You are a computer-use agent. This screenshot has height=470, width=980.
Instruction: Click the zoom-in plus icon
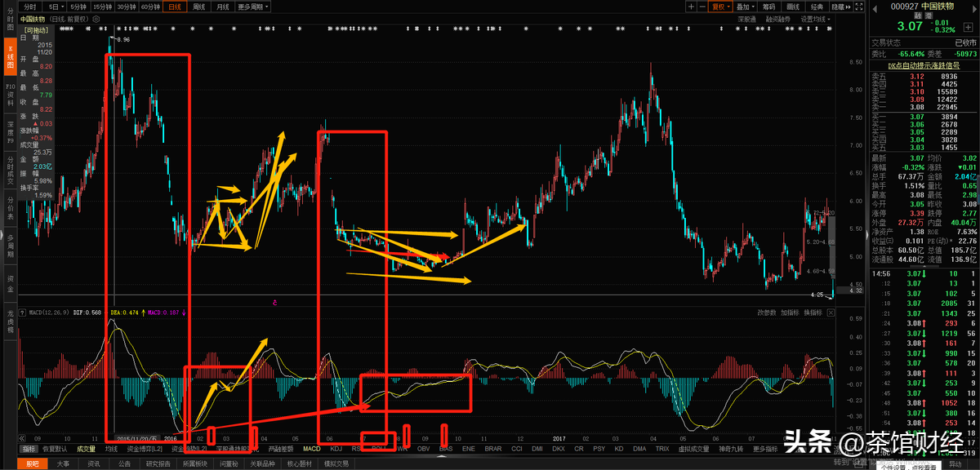pos(691,7)
